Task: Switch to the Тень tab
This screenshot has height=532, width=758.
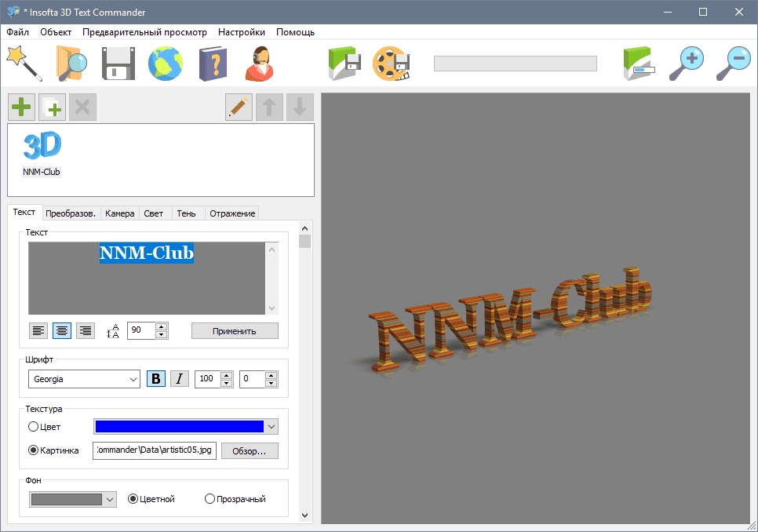Action: pos(186,213)
